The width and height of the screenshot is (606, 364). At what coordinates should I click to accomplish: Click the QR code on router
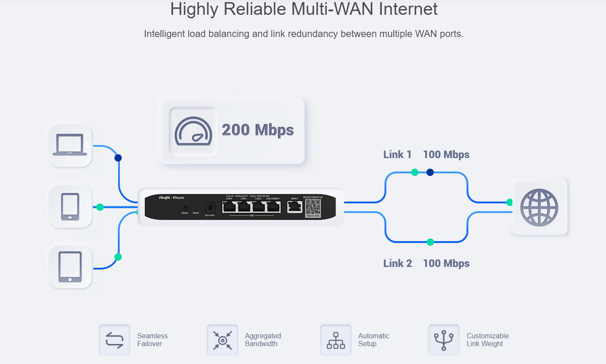click(313, 207)
